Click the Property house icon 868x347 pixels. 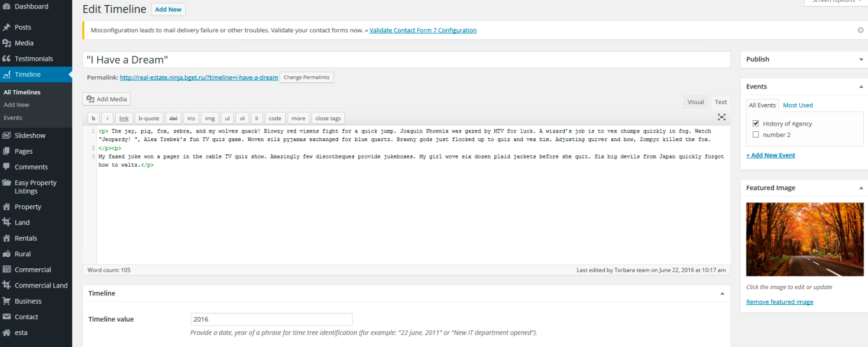[7, 206]
